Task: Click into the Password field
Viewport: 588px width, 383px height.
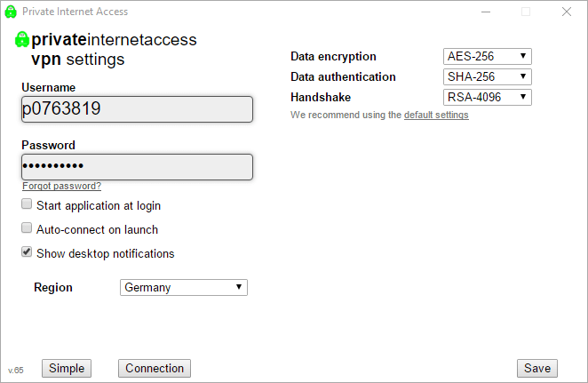Action: coord(138,167)
